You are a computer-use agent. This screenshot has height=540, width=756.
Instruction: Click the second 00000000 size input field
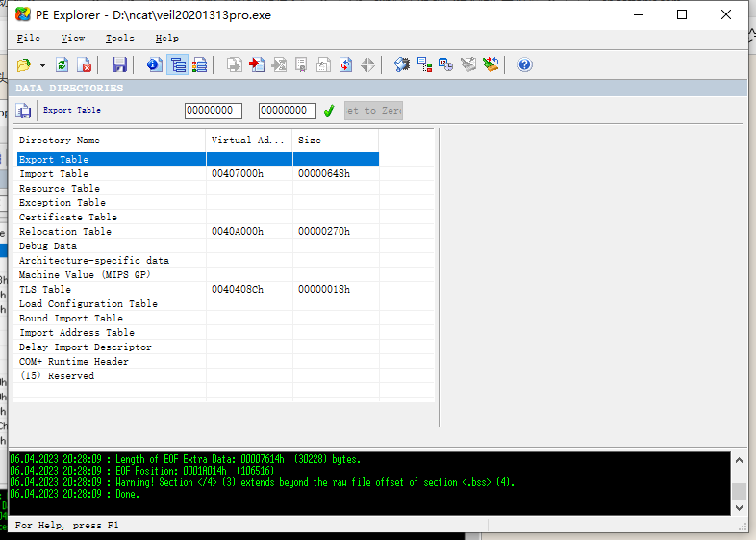[x=288, y=111]
